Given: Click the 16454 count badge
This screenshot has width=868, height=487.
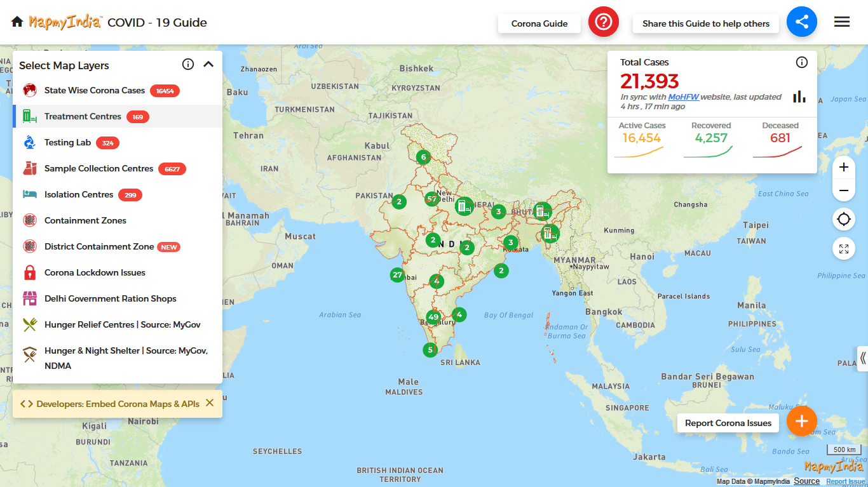Looking at the screenshot, I should click(x=165, y=91).
